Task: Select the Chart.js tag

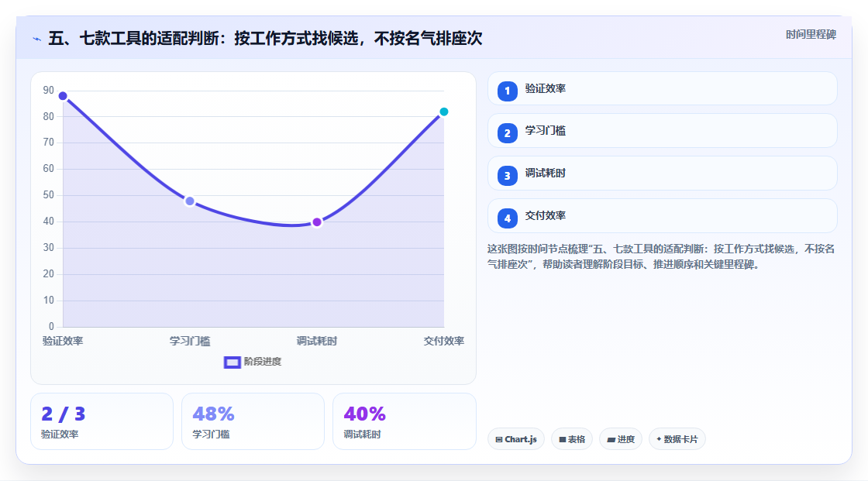Action: tap(516, 439)
